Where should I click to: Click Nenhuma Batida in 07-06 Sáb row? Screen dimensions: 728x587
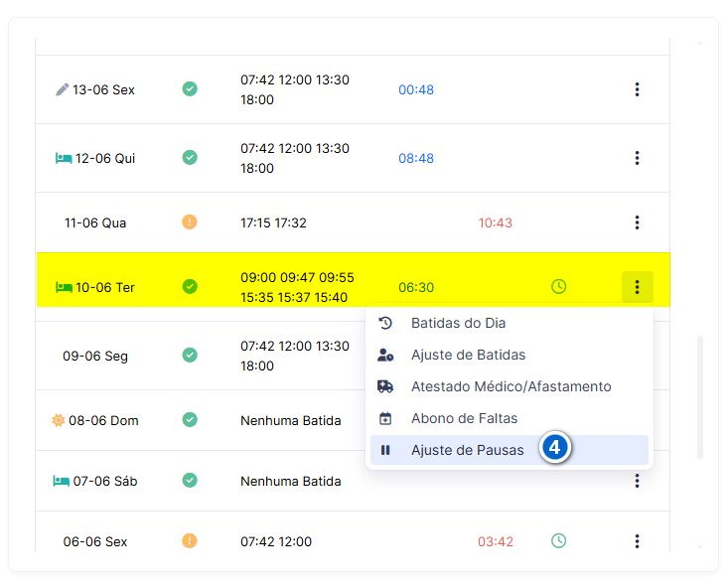tap(291, 481)
